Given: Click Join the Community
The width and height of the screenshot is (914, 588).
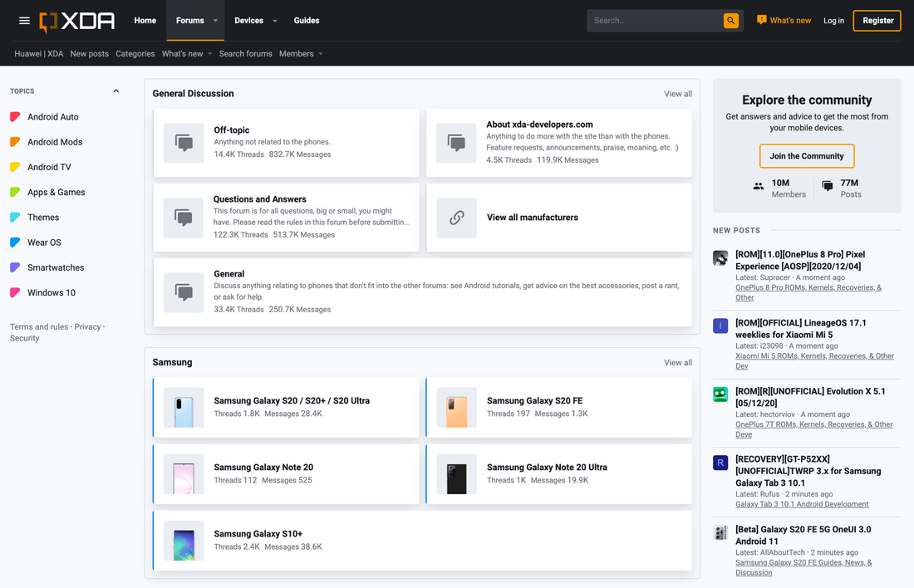Looking at the screenshot, I should point(806,155).
